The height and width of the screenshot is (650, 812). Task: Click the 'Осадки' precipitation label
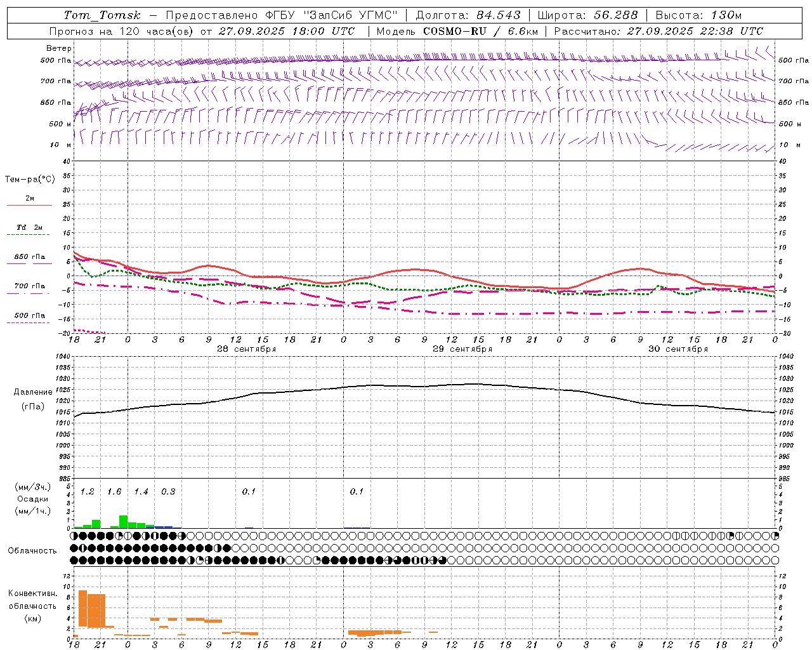tap(33, 499)
